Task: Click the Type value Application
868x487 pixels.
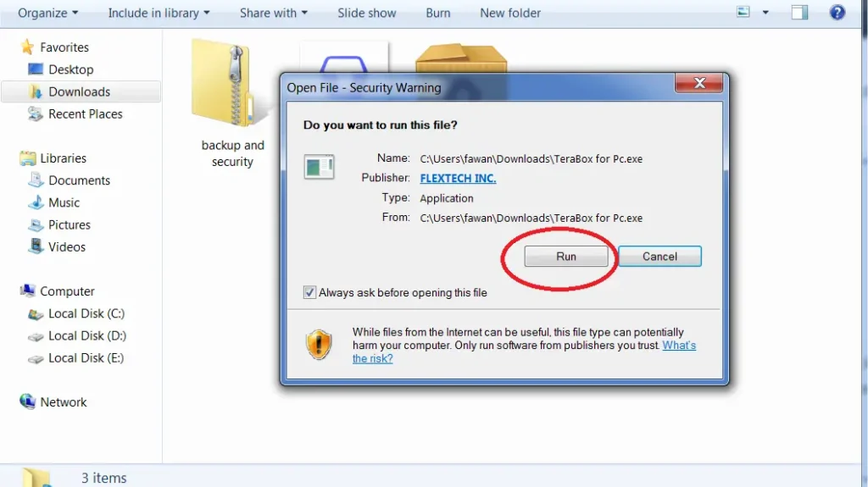Action: [x=446, y=198]
